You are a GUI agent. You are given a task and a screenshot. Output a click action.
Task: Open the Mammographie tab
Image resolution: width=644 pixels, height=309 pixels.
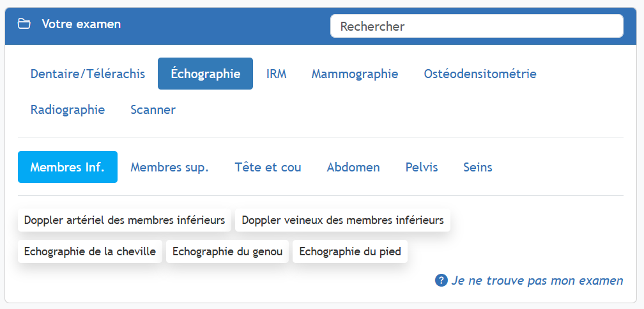click(x=355, y=74)
